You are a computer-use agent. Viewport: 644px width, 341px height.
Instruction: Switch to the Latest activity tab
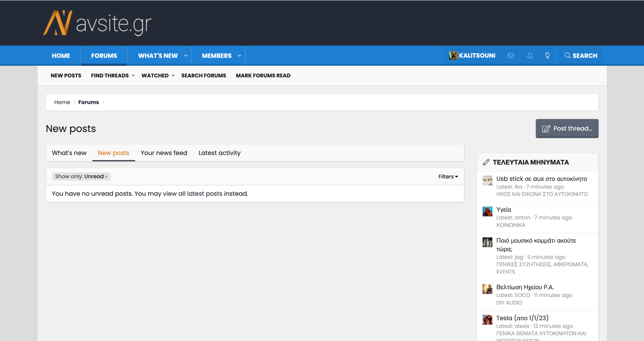click(x=219, y=153)
